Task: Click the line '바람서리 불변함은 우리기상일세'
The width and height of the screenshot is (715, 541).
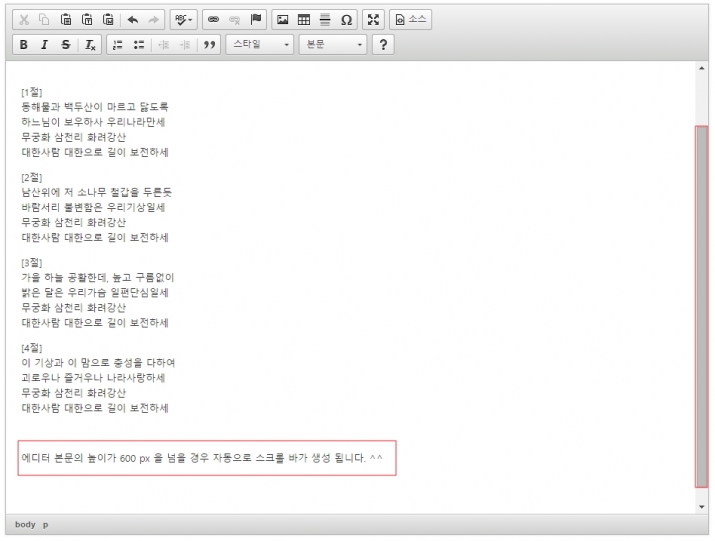Action: pyautogui.click(x=93, y=208)
